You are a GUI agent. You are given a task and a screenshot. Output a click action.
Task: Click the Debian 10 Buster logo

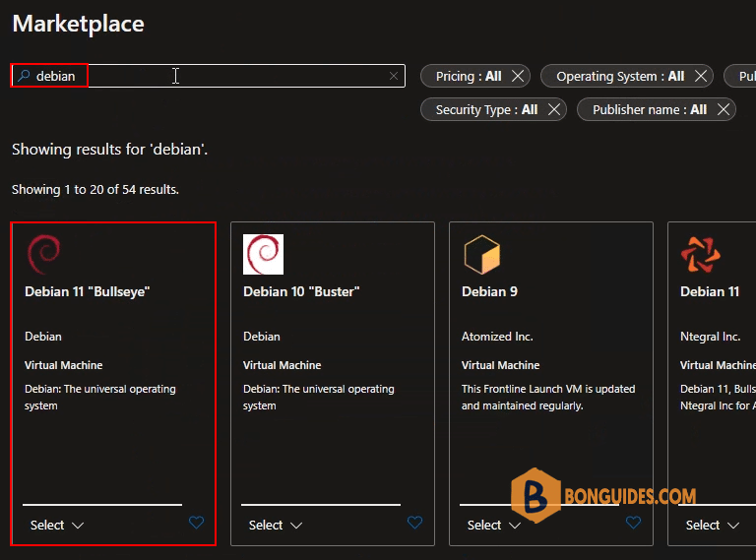point(263,254)
